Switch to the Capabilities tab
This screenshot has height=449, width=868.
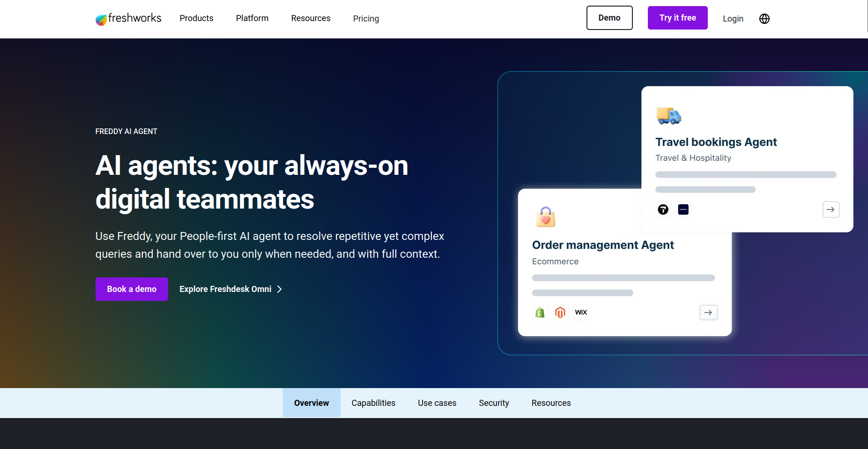click(373, 403)
